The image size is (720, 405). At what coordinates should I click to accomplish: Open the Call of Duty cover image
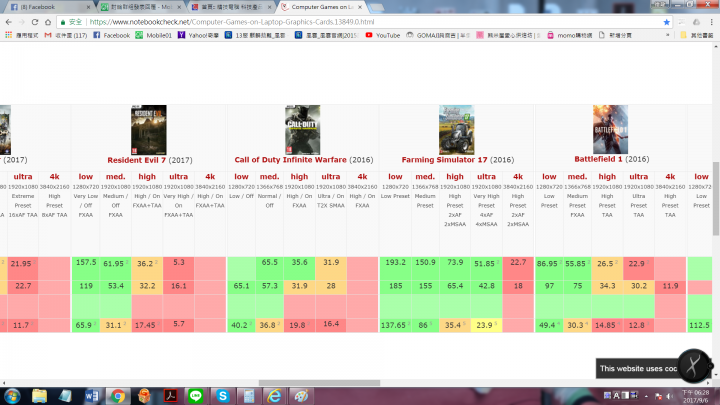pyautogui.click(x=303, y=130)
